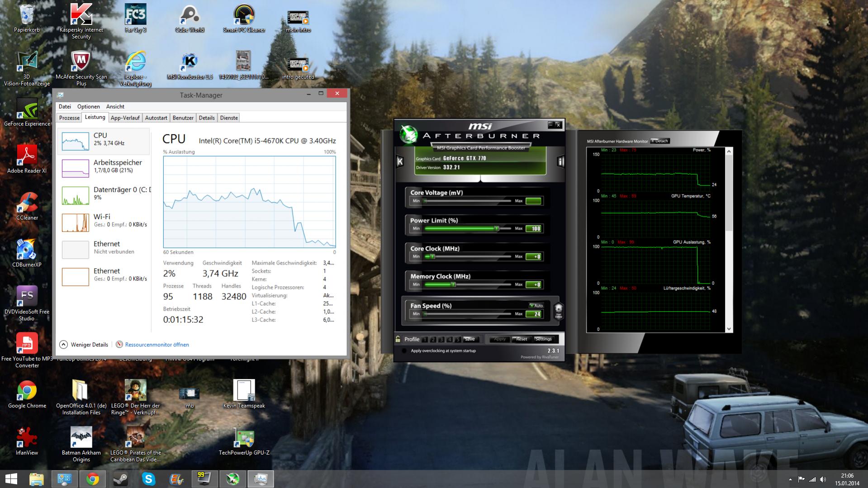Open the Far Cry 3 desktop shortcut
The image size is (868, 488).
[x=135, y=19]
